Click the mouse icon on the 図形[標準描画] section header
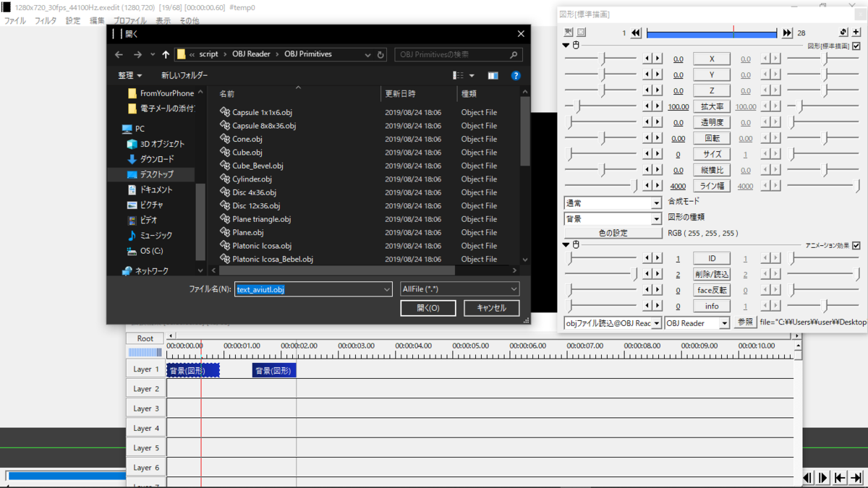The width and height of the screenshot is (868, 488). 576,46
